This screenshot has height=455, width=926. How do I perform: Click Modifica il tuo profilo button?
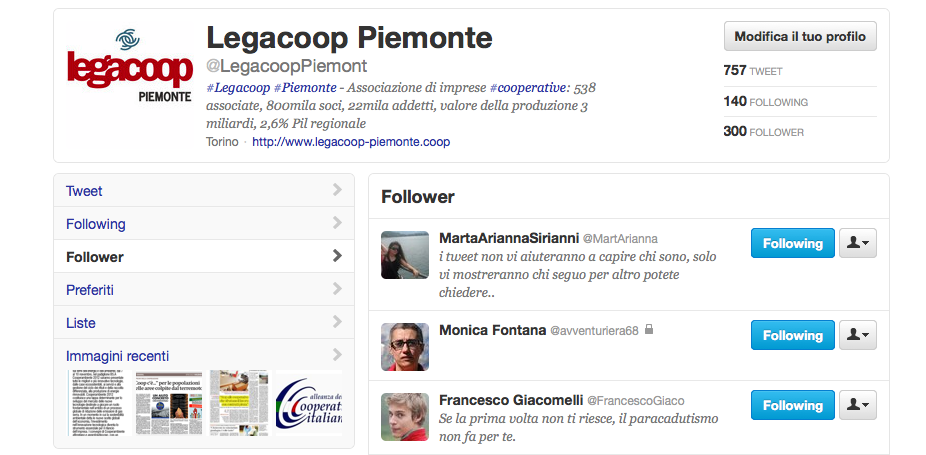click(x=800, y=36)
